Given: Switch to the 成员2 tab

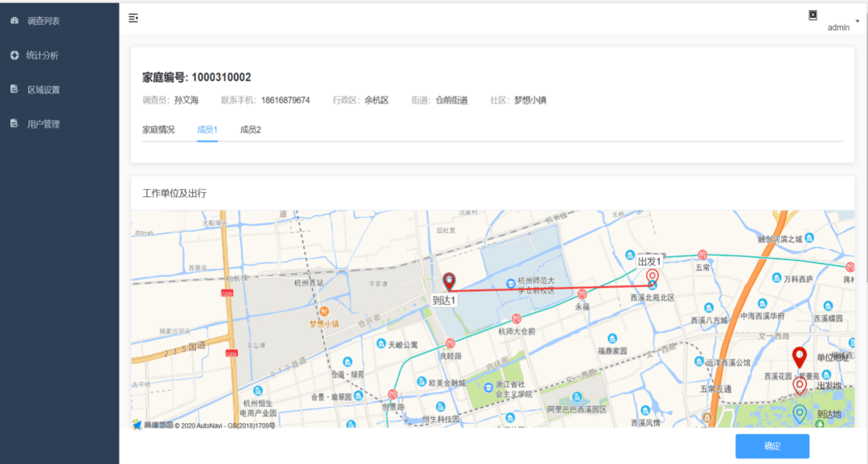Looking at the screenshot, I should (x=250, y=129).
